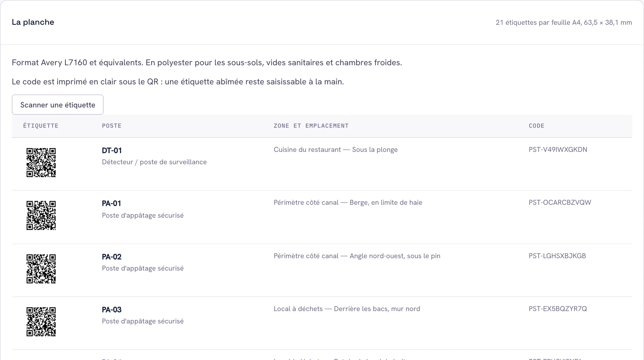
Task: Click the POSTE column header
Action: click(112, 126)
